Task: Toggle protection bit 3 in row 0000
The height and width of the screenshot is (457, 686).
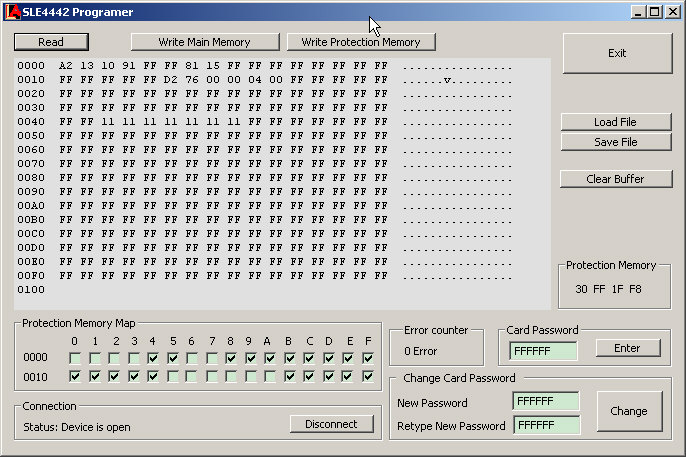Action: click(x=134, y=359)
